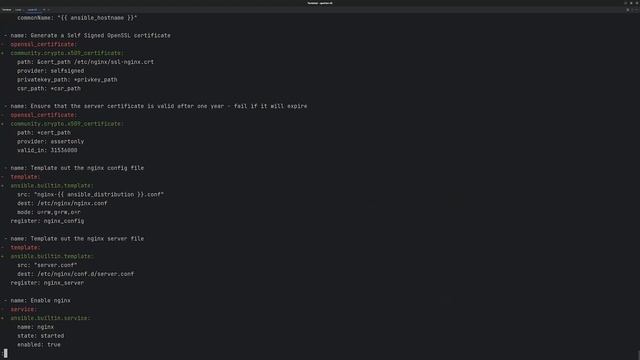This screenshot has width=640, height=360.
Task: Click the 'privatekey_path: *privkey_path' line
Action: pos(67,80)
